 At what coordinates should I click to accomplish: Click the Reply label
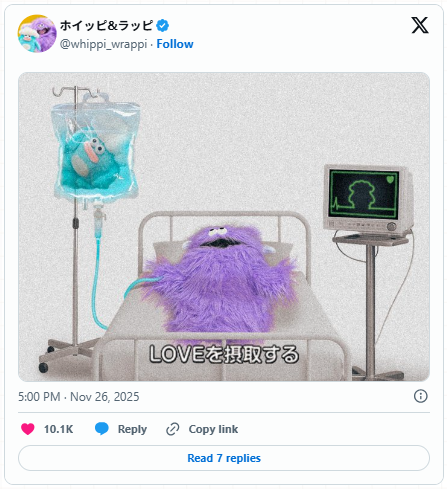click(132, 429)
